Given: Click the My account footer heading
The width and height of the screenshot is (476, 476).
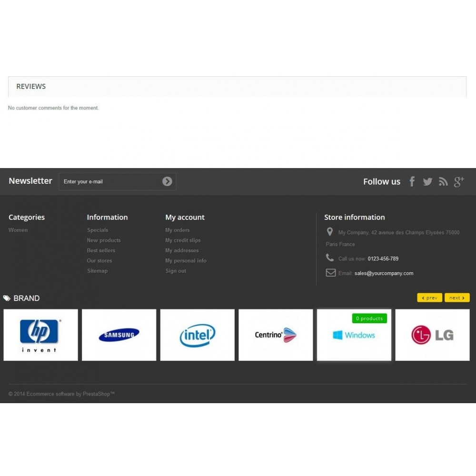Looking at the screenshot, I should point(185,218).
